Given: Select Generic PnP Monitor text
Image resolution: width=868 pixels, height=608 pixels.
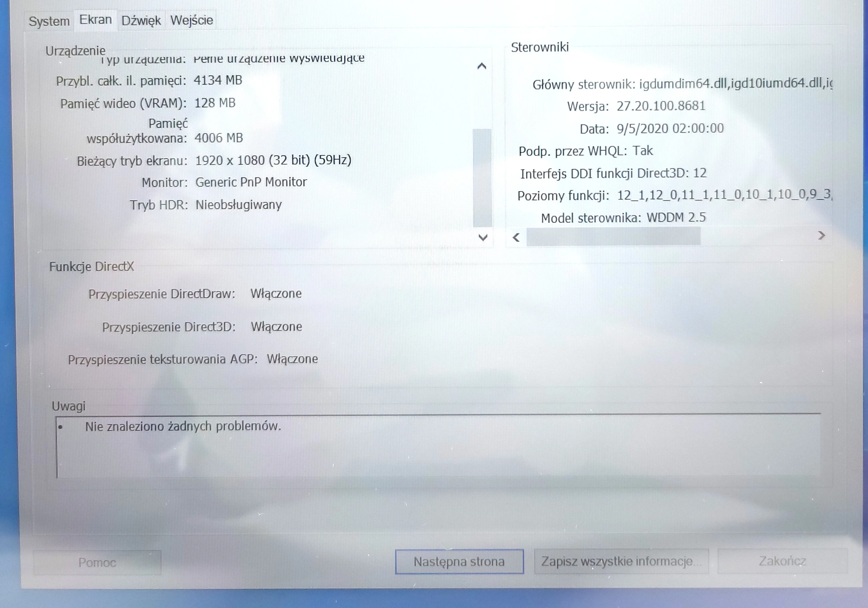Looking at the screenshot, I should point(251,182).
